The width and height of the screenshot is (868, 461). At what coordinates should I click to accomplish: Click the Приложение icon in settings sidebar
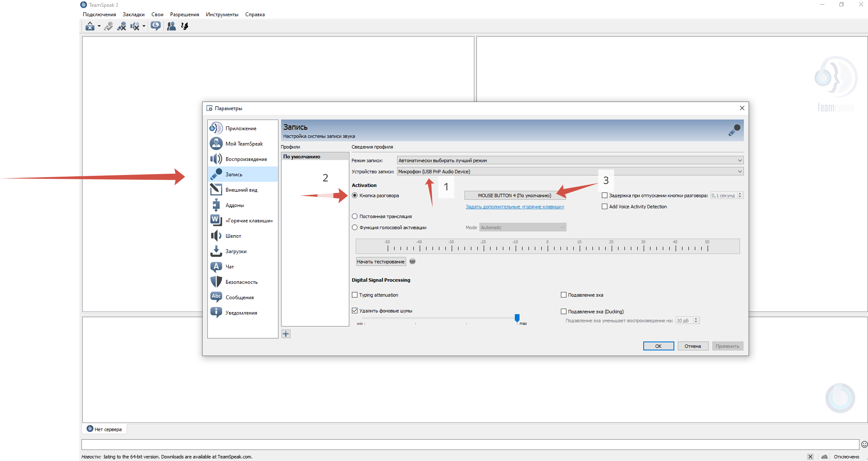tap(216, 128)
